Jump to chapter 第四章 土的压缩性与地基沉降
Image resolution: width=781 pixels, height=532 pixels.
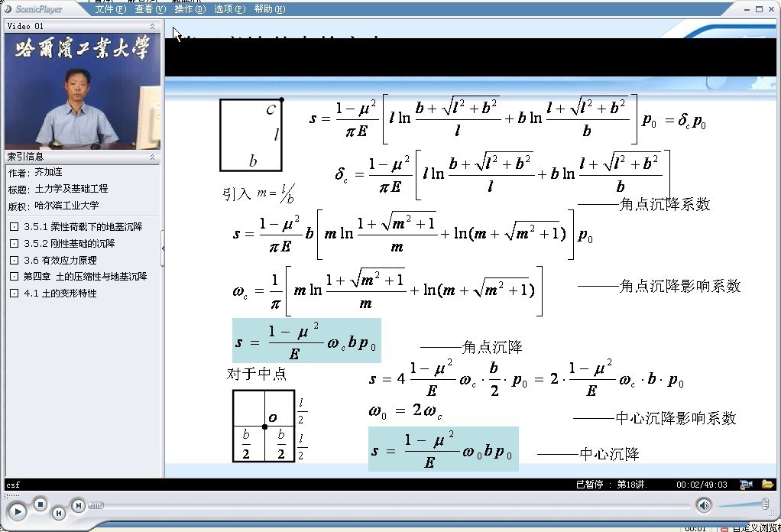[85, 277]
